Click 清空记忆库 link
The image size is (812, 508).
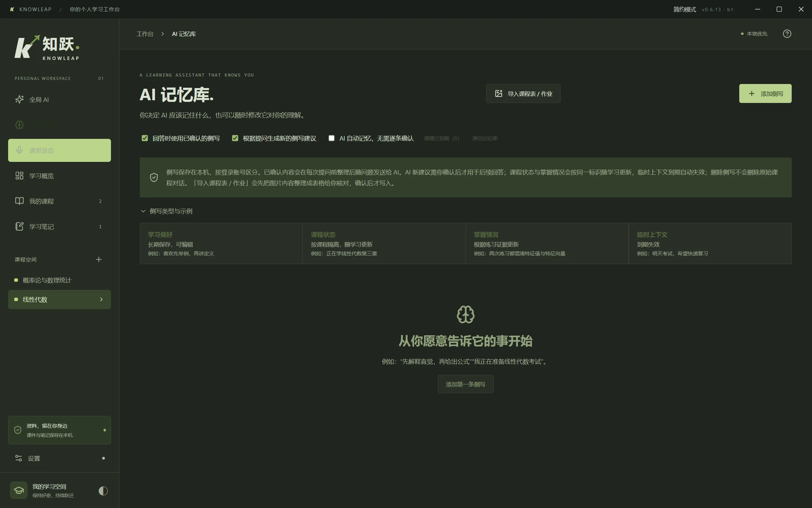coord(485,139)
